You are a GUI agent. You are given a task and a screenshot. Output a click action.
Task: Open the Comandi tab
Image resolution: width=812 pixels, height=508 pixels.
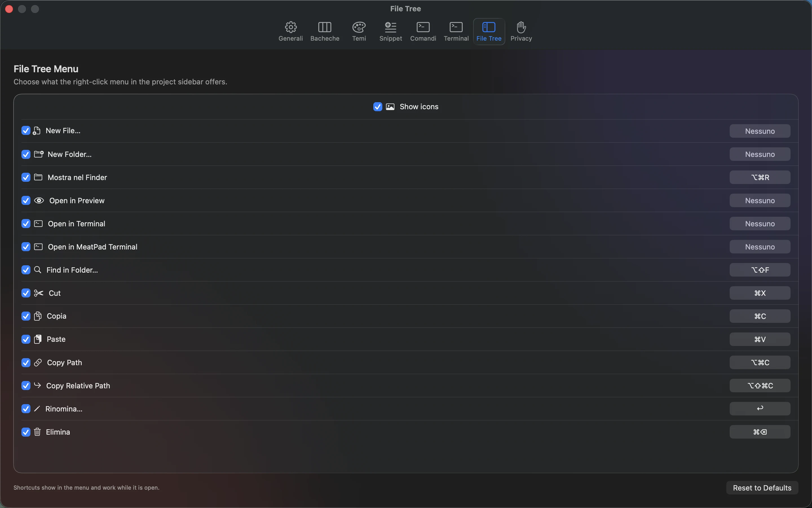pos(423,32)
